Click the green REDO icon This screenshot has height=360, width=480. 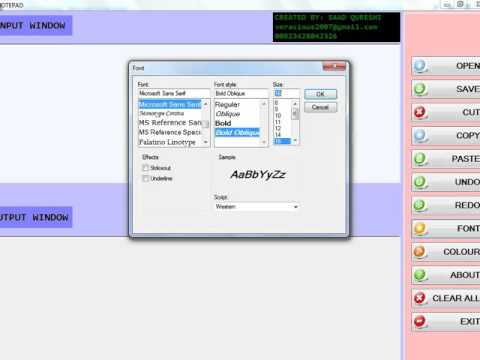coord(420,205)
